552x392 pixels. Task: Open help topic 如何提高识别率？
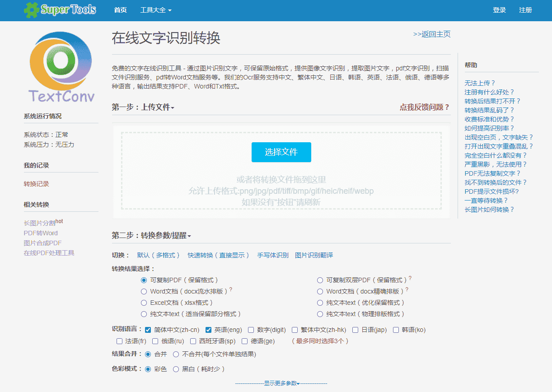point(490,128)
